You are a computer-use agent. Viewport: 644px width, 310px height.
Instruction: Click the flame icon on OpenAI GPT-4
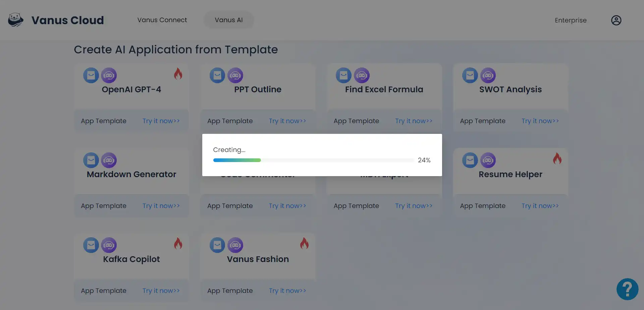(178, 74)
